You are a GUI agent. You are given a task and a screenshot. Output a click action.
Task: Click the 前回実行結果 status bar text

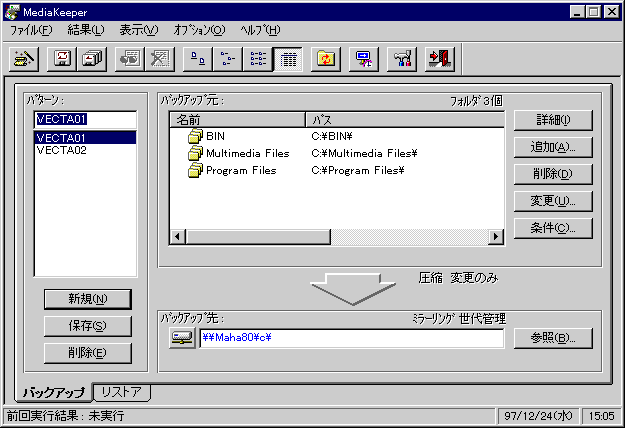tap(66, 416)
